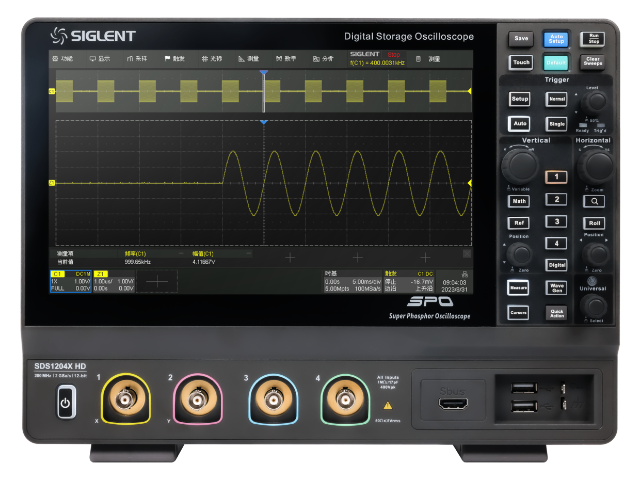Toggle channel 1 hardware button
The width and height of the screenshot is (640, 480).
click(556, 177)
